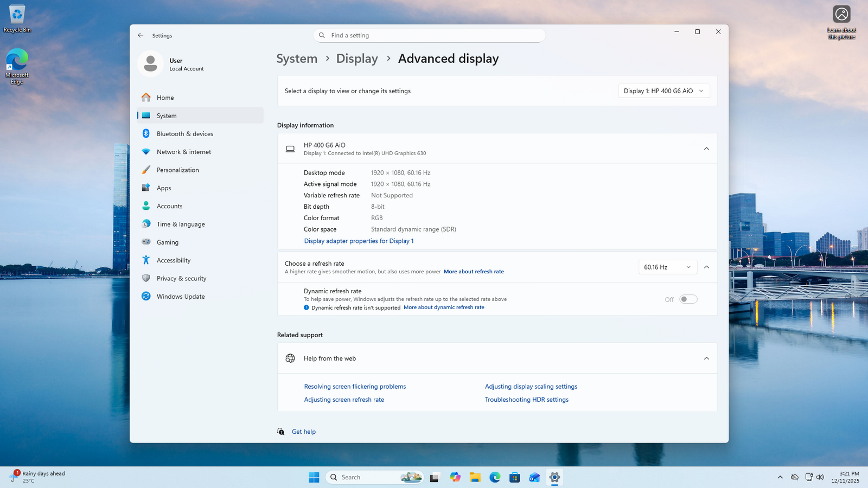Image resolution: width=868 pixels, height=488 pixels.
Task: Navigate to Display in the breadcrumb
Action: click(x=357, y=59)
